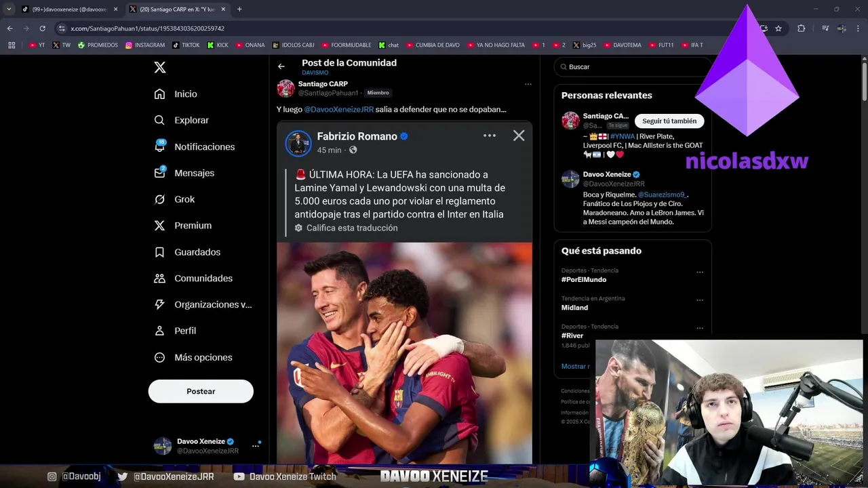This screenshot has width=868, height=488.
Task: Open the big25 bookmark
Action: point(585,45)
